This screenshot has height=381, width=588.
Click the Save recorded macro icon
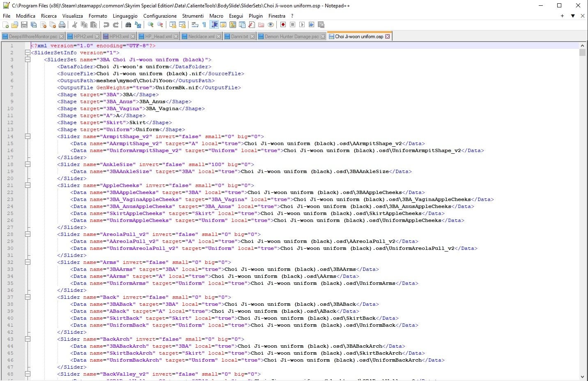coord(321,25)
